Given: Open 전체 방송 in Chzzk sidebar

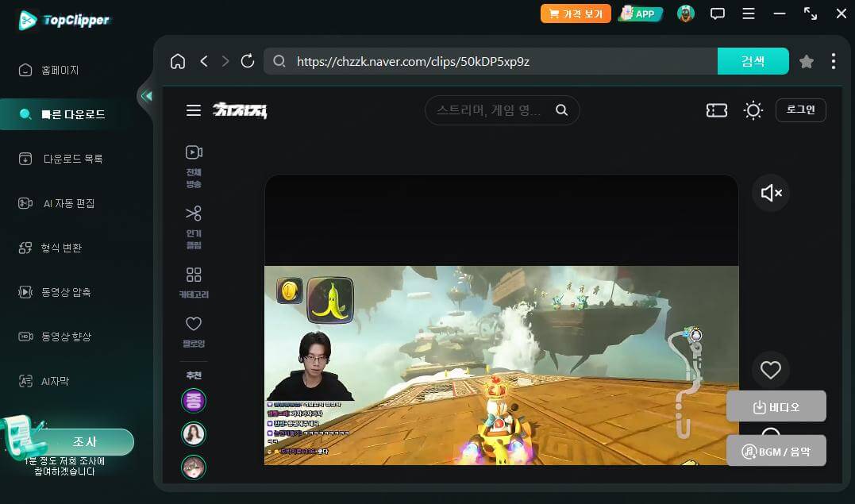Looking at the screenshot, I should 194,167.
